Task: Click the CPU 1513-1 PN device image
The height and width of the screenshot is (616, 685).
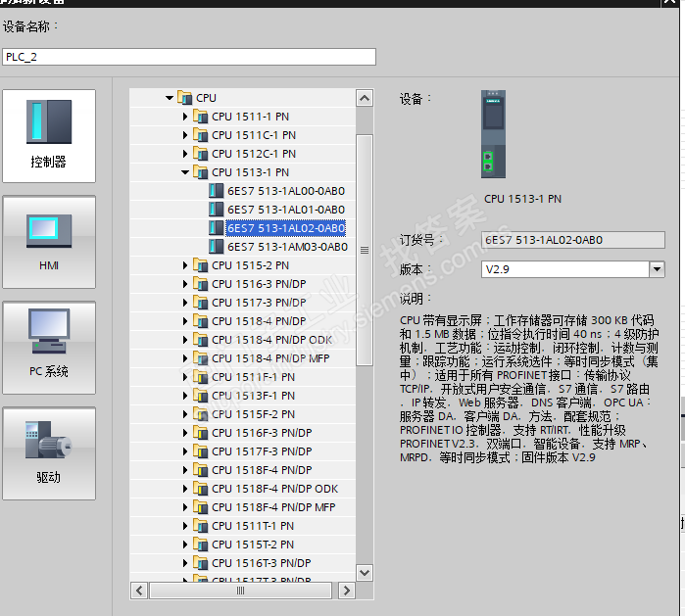Action: point(493,134)
